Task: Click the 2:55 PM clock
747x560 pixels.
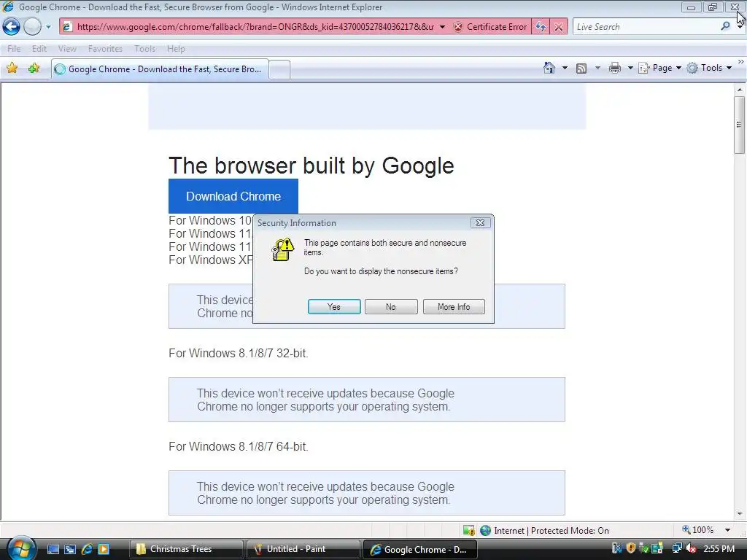Action: (719, 548)
